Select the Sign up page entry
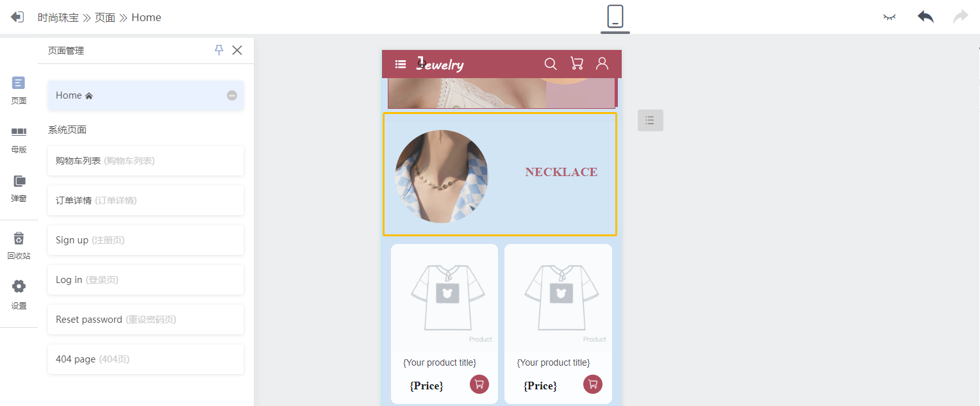Viewport: 980px width, 406px height. pyautogui.click(x=145, y=240)
